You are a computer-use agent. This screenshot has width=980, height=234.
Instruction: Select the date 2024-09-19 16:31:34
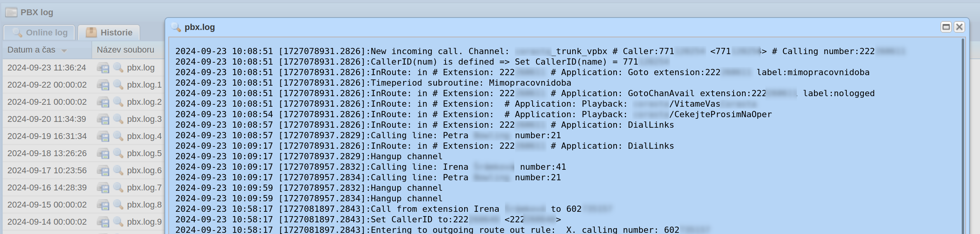[47, 136]
